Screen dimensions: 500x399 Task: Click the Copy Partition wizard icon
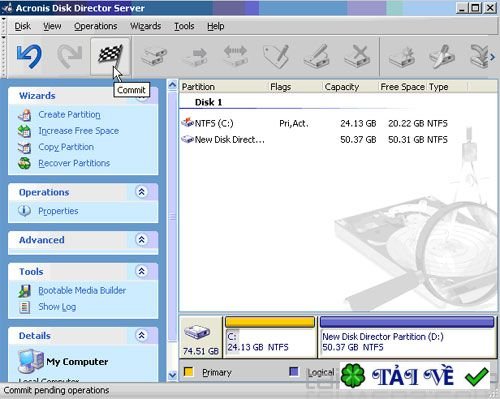pyautogui.click(x=25, y=147)
